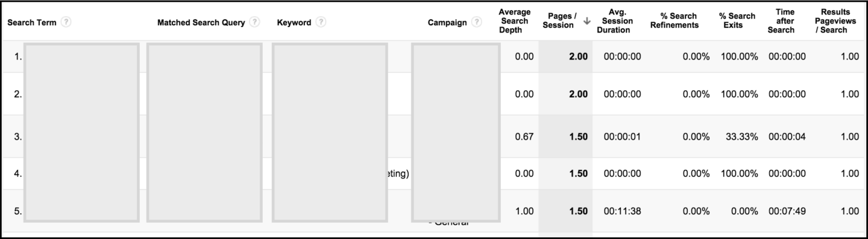Click help icon beside Keyword header
Screen dimensions: 868x239
click(321, 22)
